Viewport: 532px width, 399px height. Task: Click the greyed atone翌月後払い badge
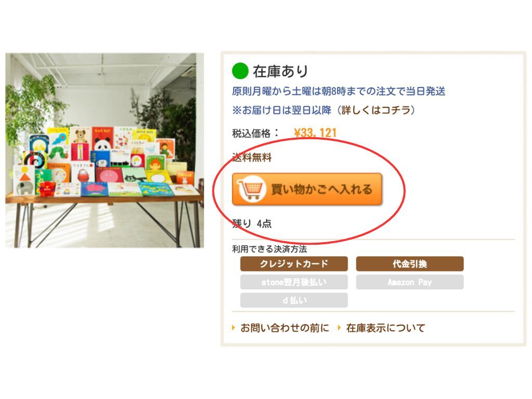tap(294, 282)
